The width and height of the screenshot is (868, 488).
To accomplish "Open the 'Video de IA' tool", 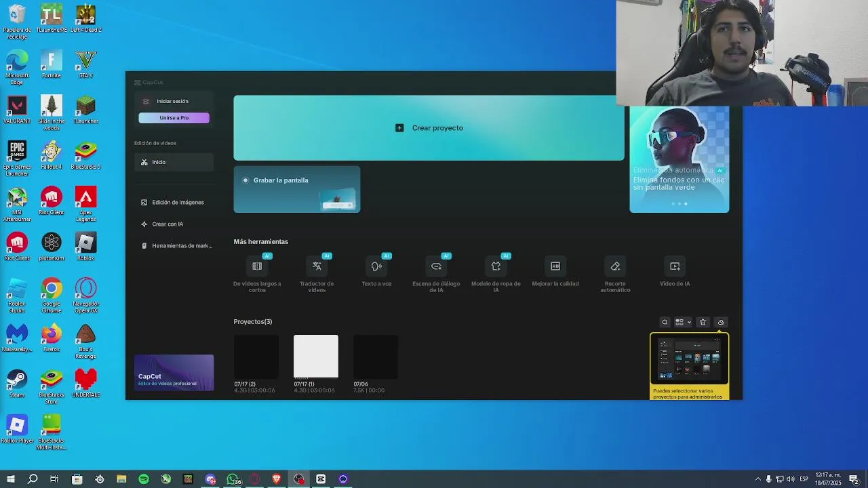I will pyautogui.click(x=675, y=272).
